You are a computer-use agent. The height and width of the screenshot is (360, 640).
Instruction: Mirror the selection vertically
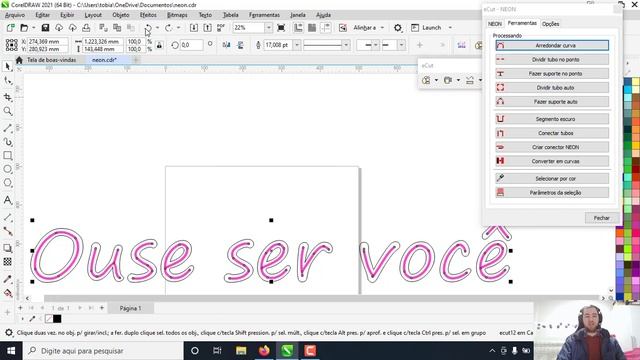(x=240, y=45)
